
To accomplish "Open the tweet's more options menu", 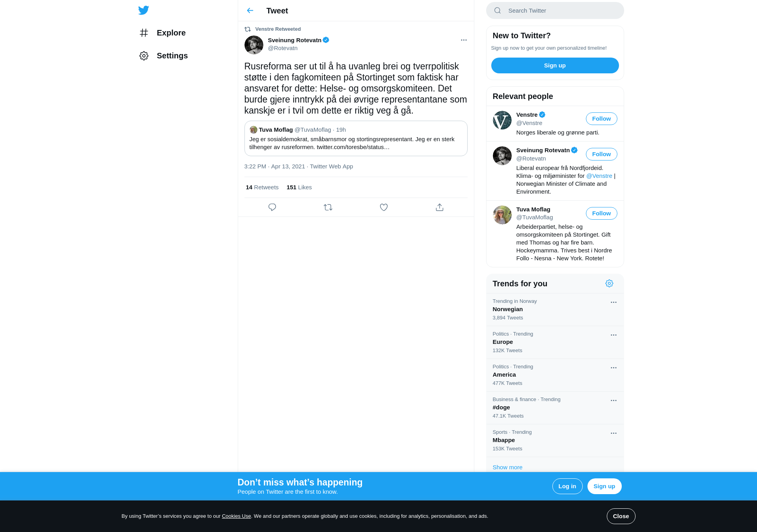I will (464, 40).
